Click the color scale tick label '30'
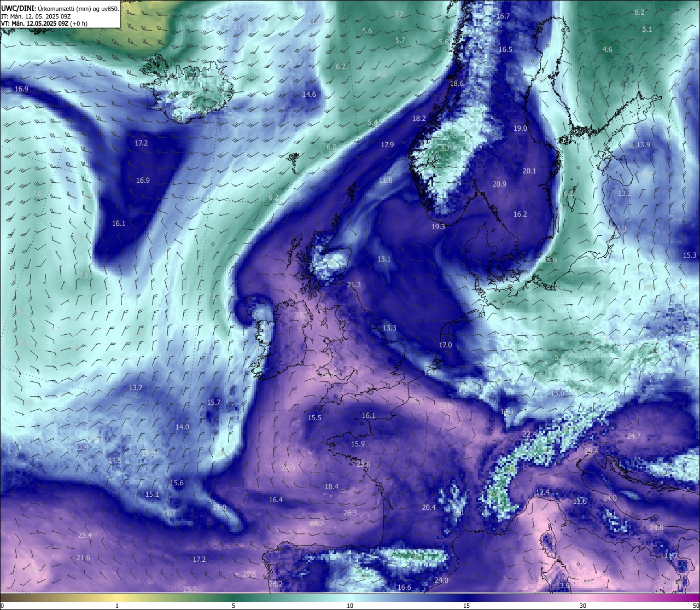Screen dimensions: 700x610 coord(583,606)
